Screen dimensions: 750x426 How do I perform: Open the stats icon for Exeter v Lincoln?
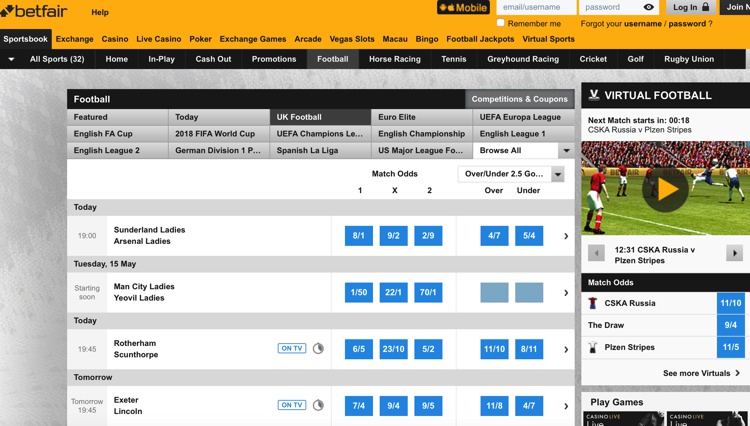click(318, 406)
